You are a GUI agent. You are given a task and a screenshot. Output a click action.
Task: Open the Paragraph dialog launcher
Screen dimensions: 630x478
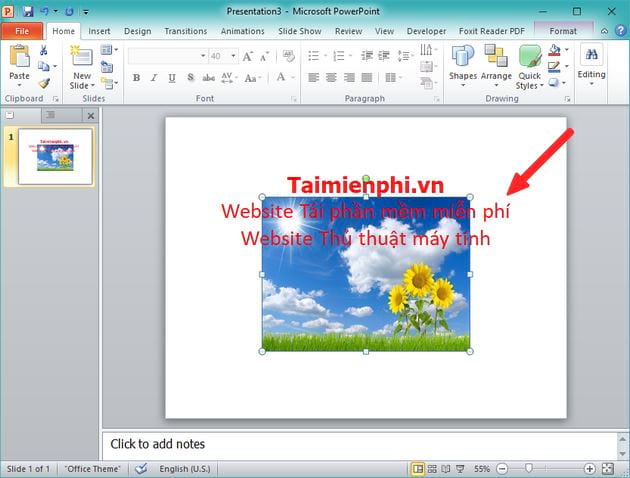tap(437, 99)
